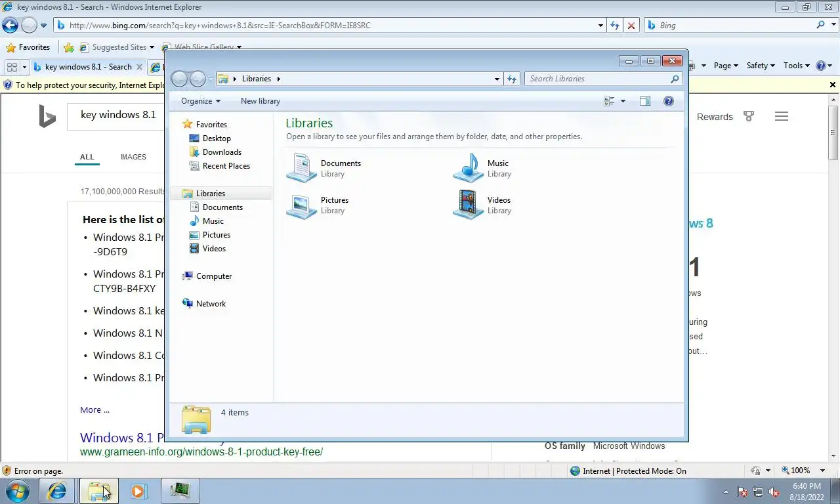Select ALL tab on Bing results
The width and height of the screenshot is (840, 504).
tap(87, 157)
